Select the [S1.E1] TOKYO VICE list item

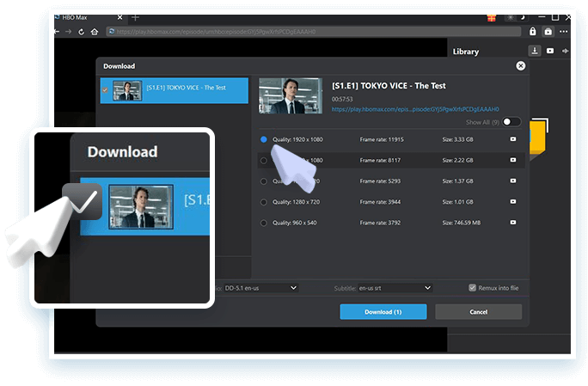(x=174, y=90)
